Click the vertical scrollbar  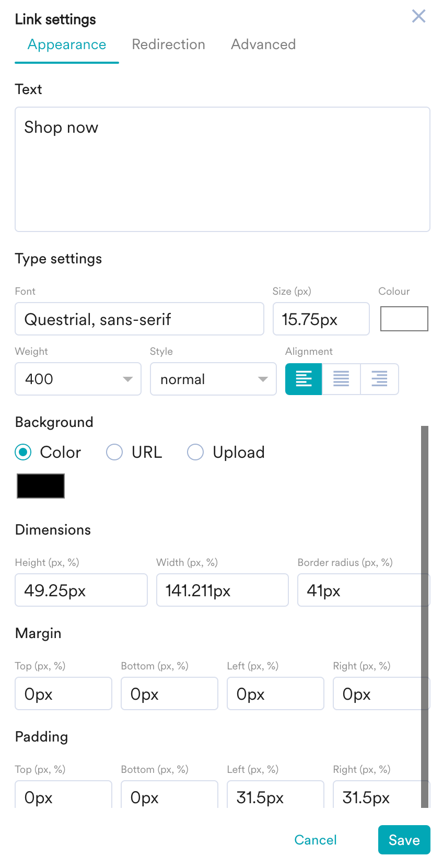tap(425, 617)
